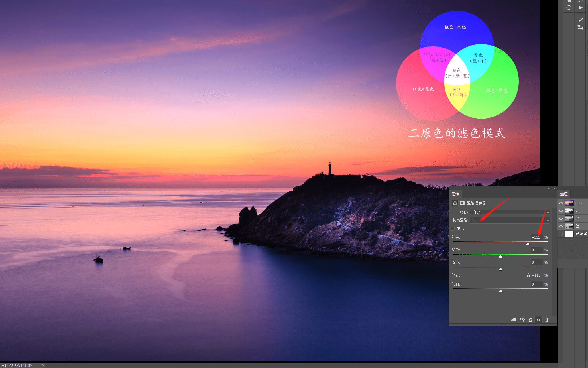Open the Info panel icon
The image size is (588, 368).
click(x=569, y=8)
